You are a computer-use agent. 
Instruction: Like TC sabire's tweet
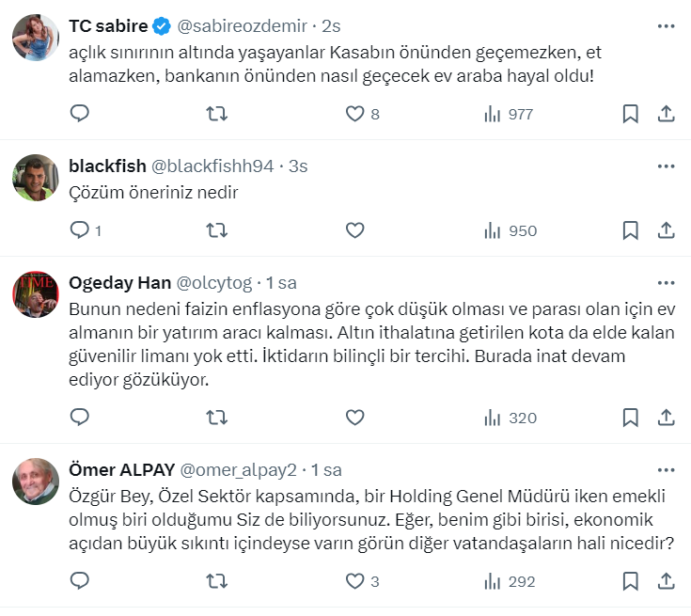click(x=354, y=114)
